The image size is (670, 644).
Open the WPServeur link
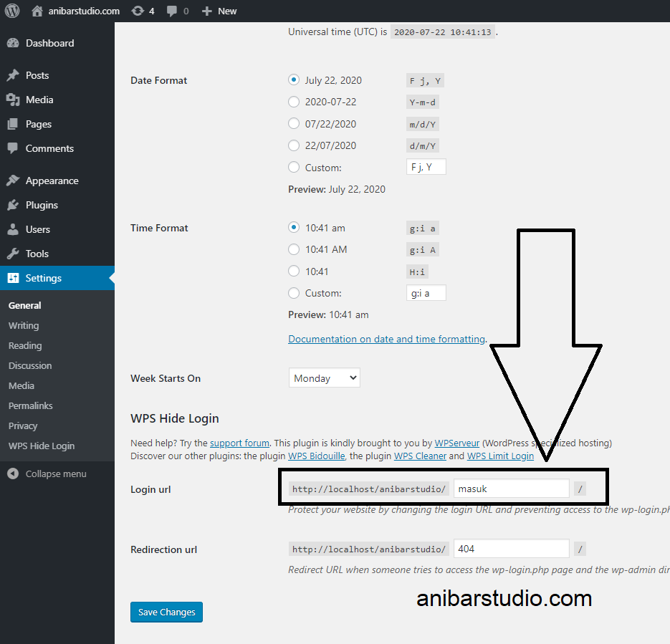tap(456, 443)
